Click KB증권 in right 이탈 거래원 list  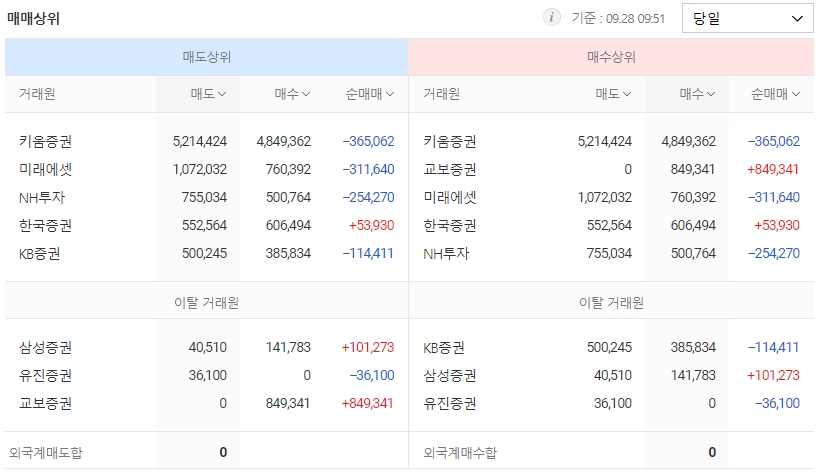[x=443, y=347]
